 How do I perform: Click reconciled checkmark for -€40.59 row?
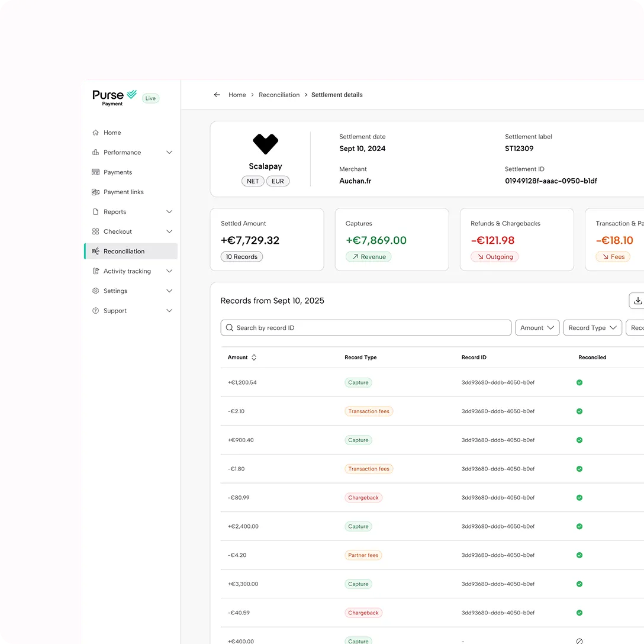pyautogui.click(x=579, y=613)
